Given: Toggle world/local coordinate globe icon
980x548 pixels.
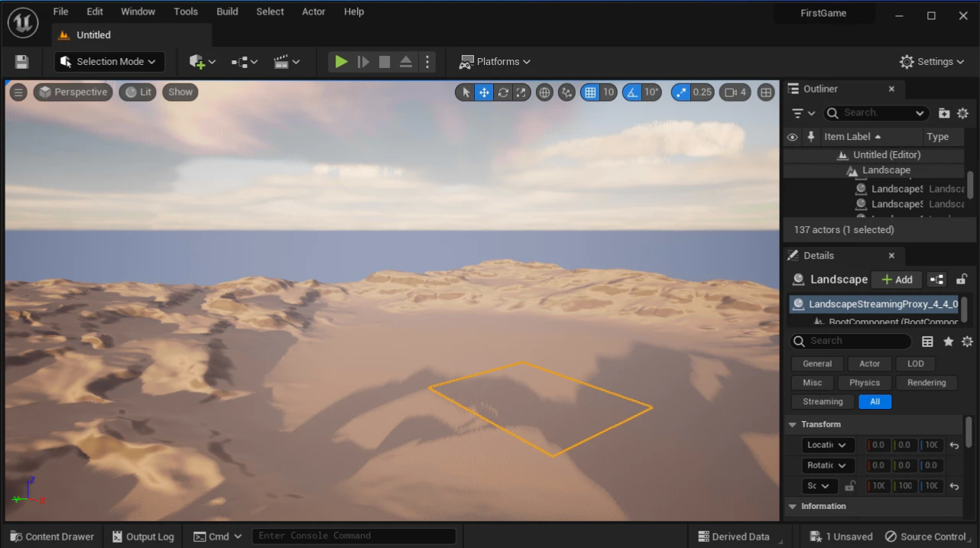Looking at the screenshot, I should (544, 92).
